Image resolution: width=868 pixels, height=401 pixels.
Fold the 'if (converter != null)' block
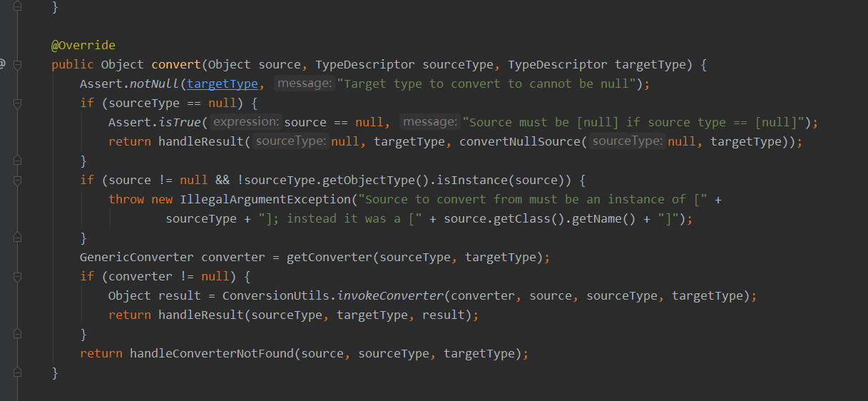[18, 276]
